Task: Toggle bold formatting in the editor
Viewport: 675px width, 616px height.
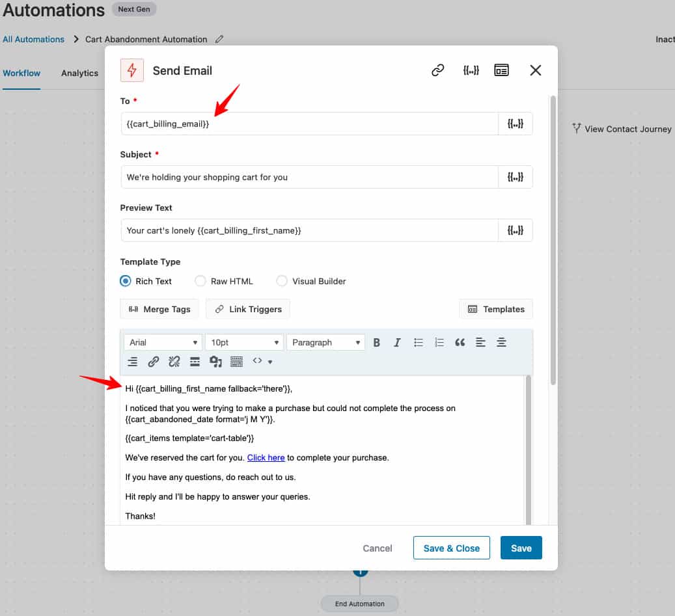Action: pyautogui.click(x=376, y=343)
